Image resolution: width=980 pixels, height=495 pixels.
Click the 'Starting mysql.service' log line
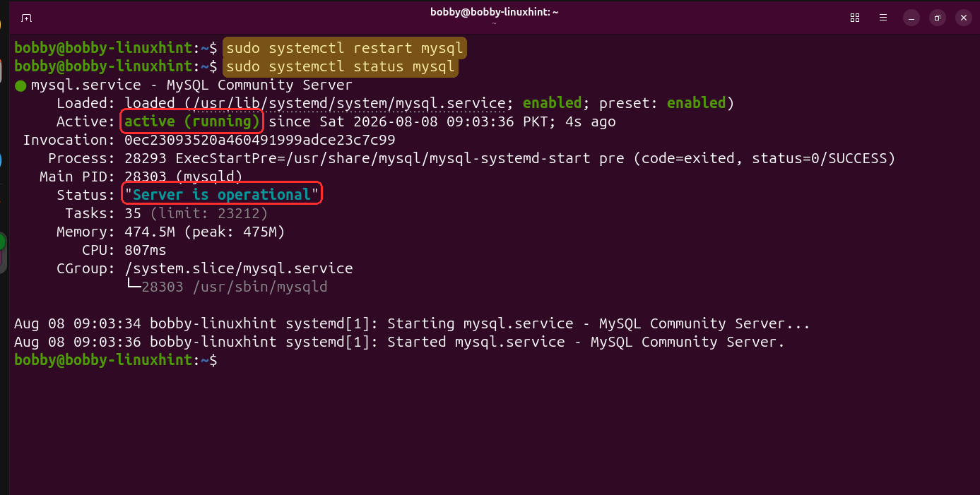[412, 323]
